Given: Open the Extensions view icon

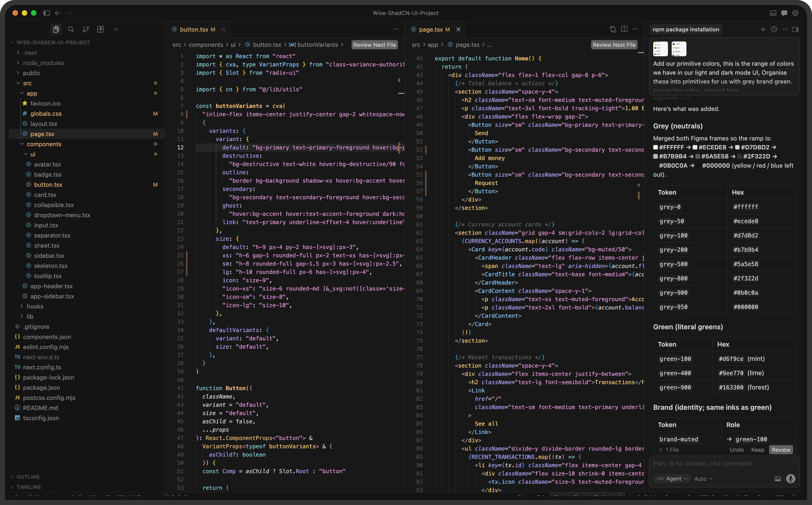Looking at the screenshot, I should [101, 29].
